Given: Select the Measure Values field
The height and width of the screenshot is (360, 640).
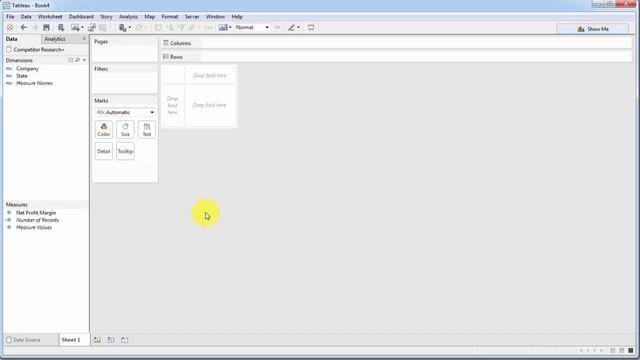Looking at the screenshot, I should pyautogui.click(x=34, y=227).
